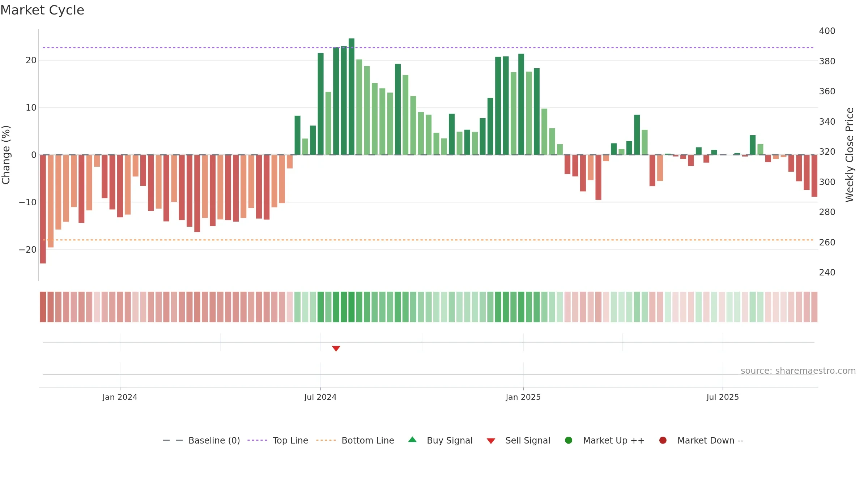Click the last heat strip cell on the right
The height and width of the screenshot is (488, 868).
[814, 307]
